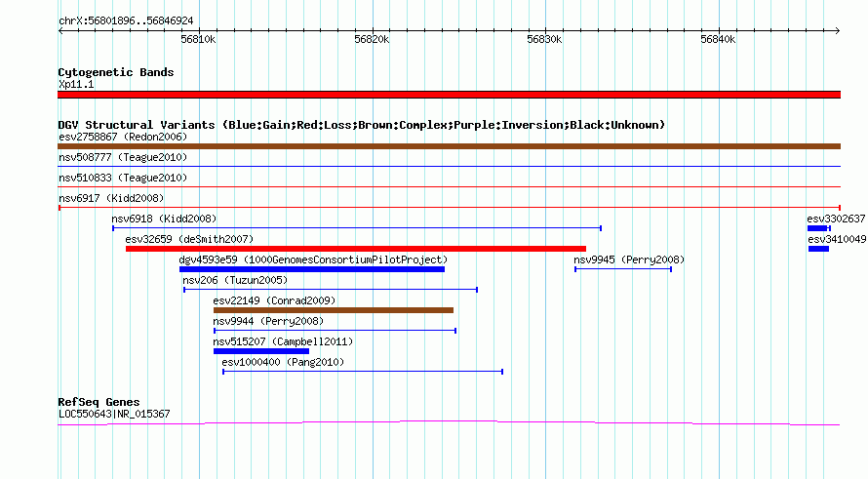The image size is (868, 479).
Task: Select the nsv515207 (Campbell2011) label
Action: click(283, 341)
